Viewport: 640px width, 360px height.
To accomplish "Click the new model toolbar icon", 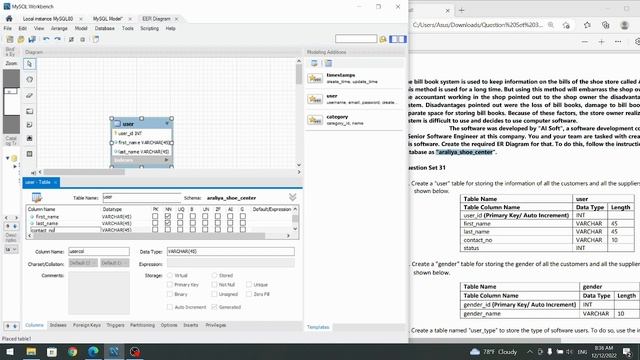I will (10, 39).
